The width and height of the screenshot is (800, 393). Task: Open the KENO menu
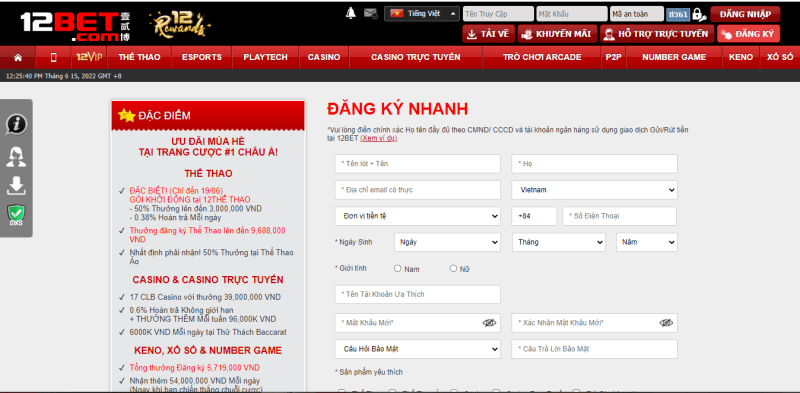click(741, 57)
